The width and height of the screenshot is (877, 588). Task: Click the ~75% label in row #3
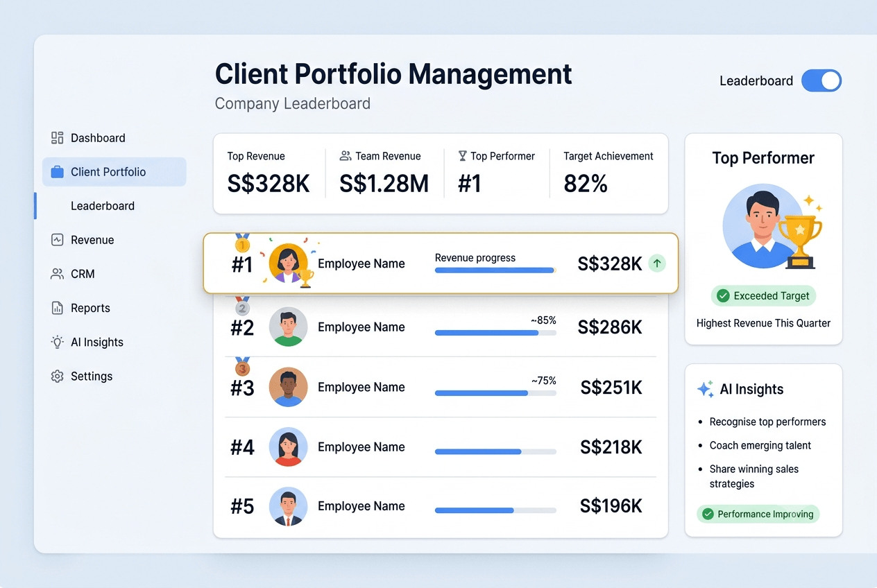543,381
